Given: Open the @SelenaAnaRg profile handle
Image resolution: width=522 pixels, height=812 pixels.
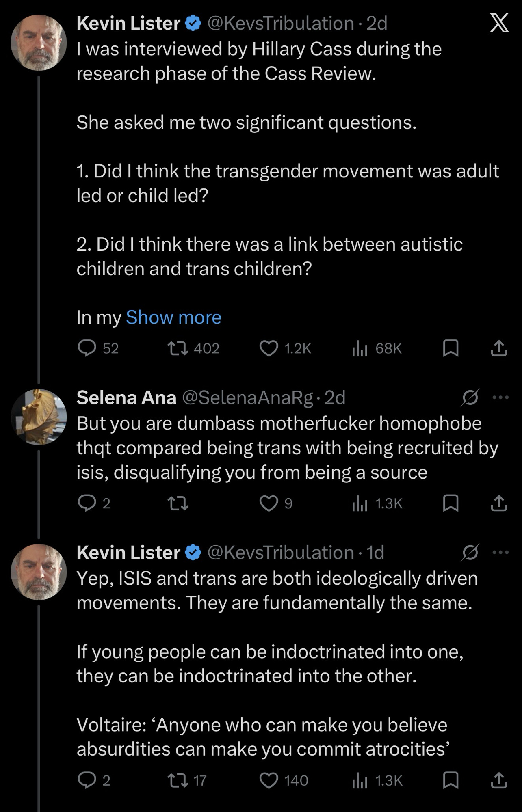Looking at the screenshot, I should 247,397.
